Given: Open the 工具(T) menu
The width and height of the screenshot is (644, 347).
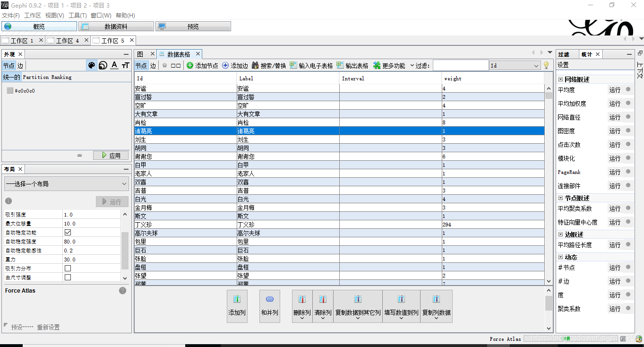Looking at the screenshot, I should pyautogui.click(x=77, y=16).
